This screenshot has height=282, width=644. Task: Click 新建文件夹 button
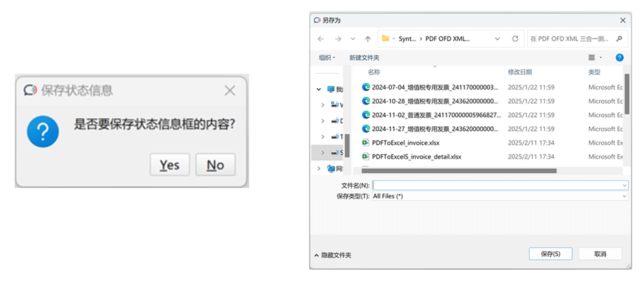(x=365, y=58)
